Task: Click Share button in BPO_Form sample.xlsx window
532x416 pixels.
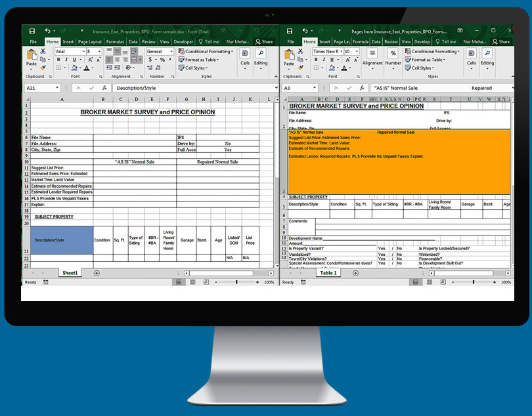Action: (x=264, y=41)
